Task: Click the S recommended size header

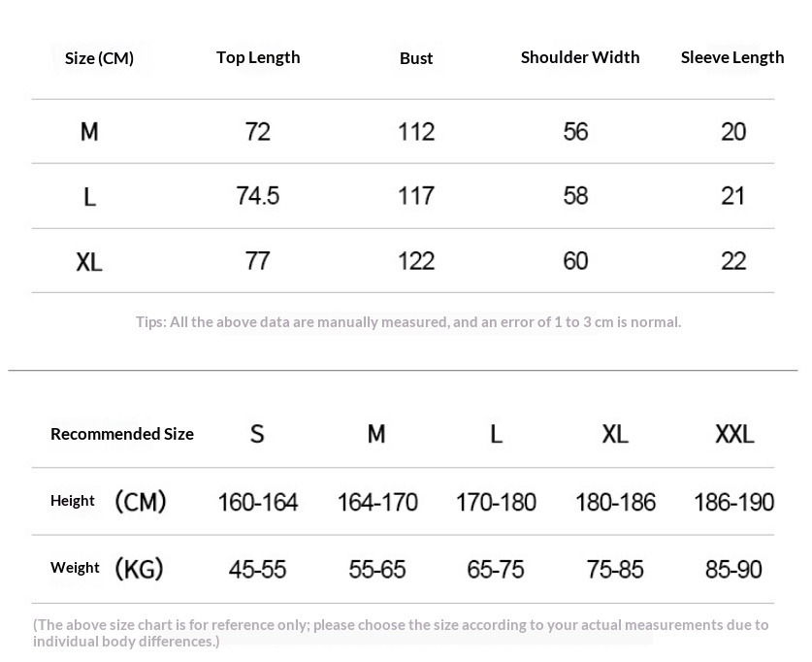Action: coord(257,434)
